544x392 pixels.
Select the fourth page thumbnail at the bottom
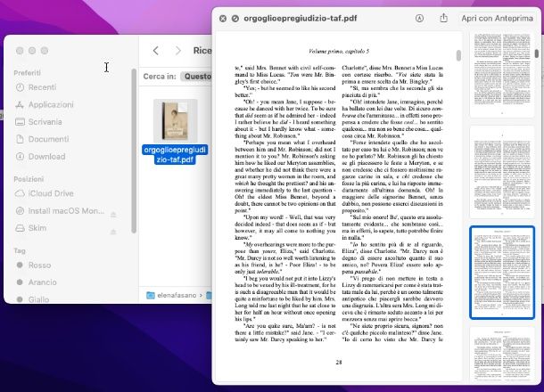502,355
